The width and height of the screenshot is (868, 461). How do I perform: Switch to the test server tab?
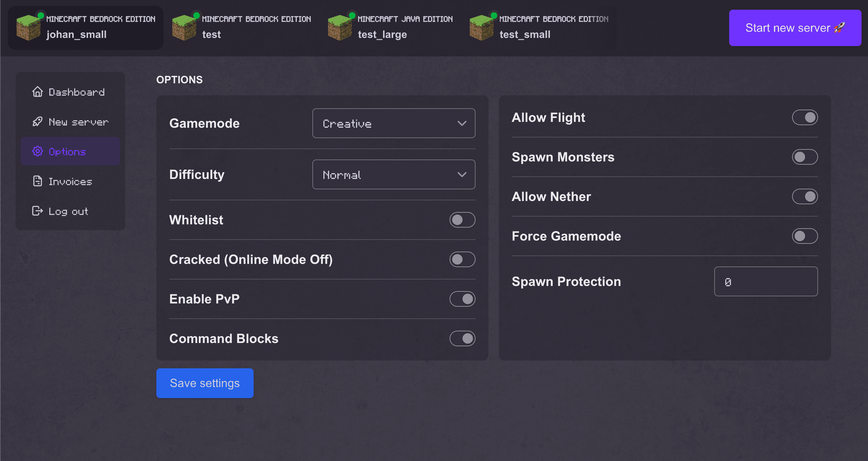pyautogui.click(x=241, y=28)
